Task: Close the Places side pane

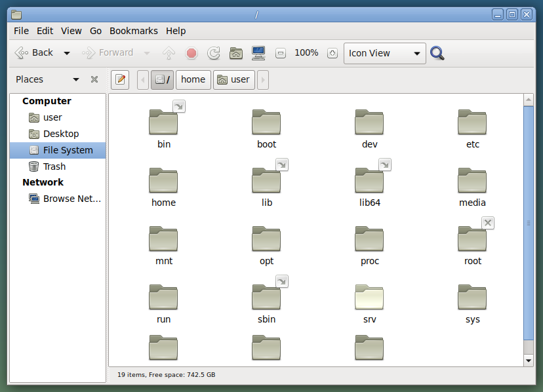Action: click(x=94, y=79)
